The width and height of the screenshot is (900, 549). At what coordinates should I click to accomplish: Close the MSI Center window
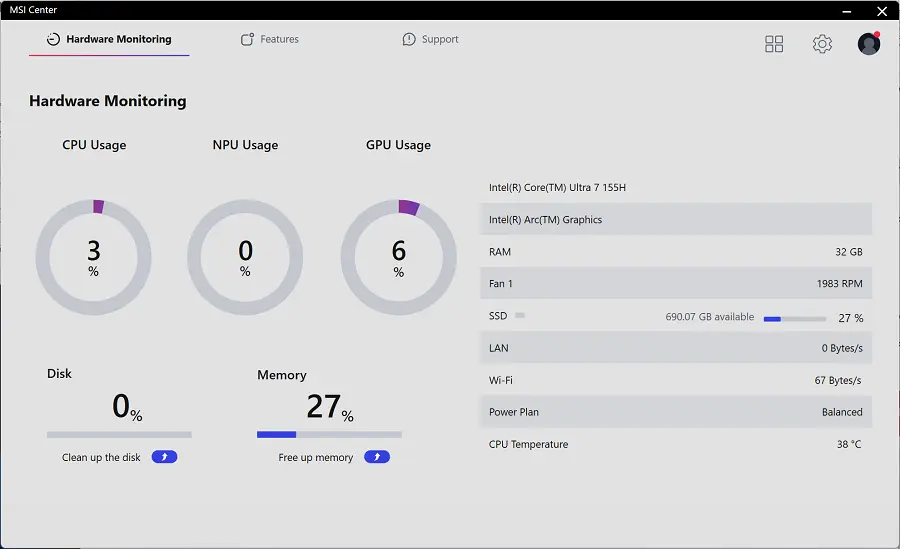tap(882, 11)
